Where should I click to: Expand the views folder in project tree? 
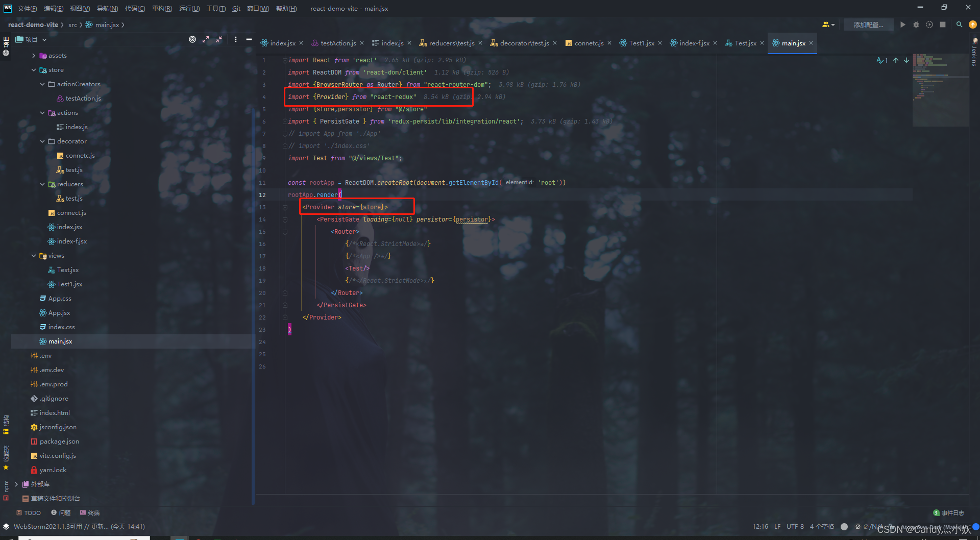[x=34, y=255]
